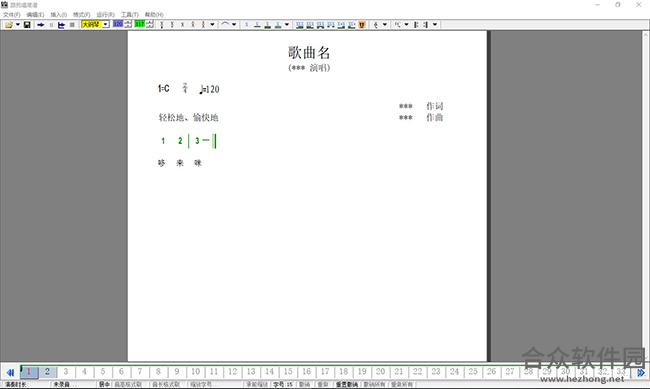Select the plain note duration icon
The height and width of the screenshot is (389, 650).
tap(247, 25)
